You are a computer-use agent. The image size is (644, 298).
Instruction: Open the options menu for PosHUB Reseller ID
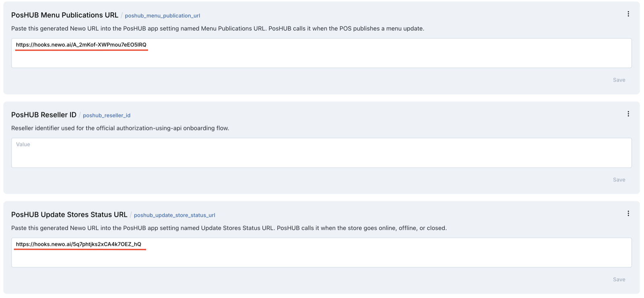point(628,114)
